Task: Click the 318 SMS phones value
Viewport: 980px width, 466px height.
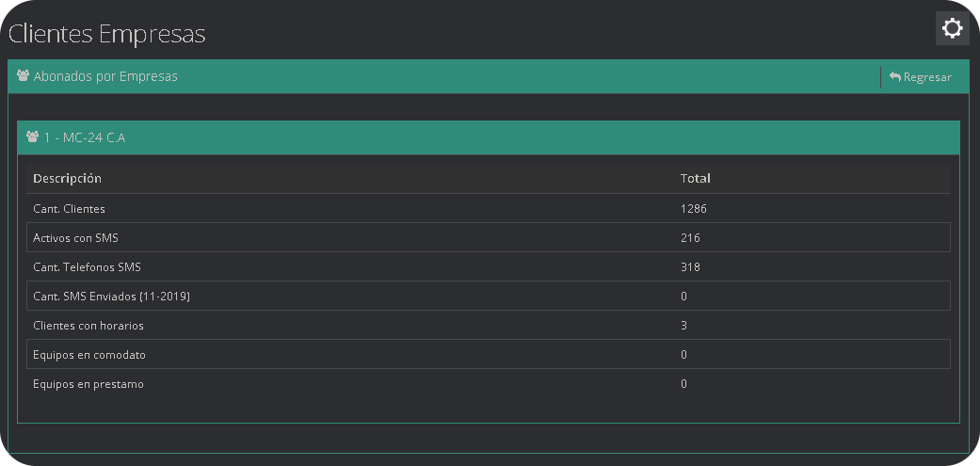Action: click(x=690, y=266)
